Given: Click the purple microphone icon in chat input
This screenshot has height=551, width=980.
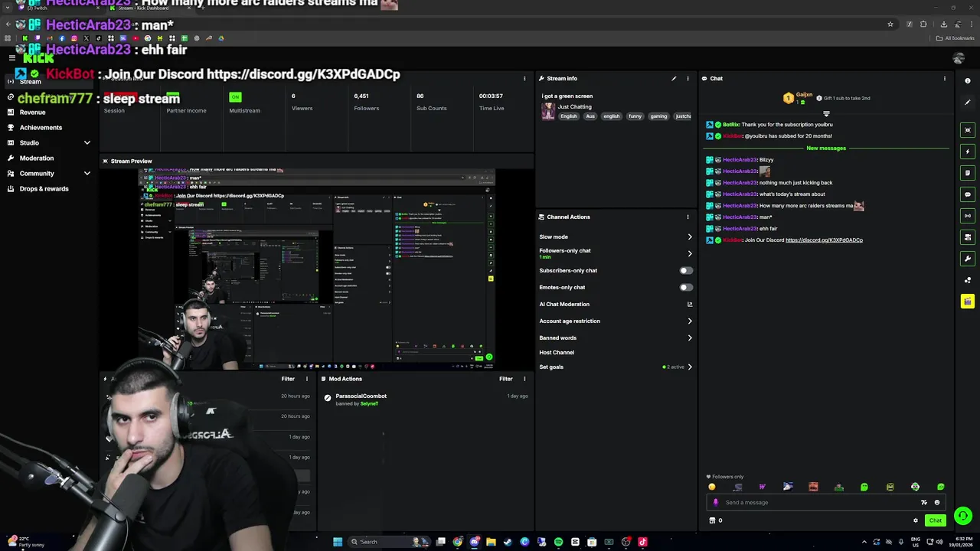Looking at the screenshot, I should point(716,503).
